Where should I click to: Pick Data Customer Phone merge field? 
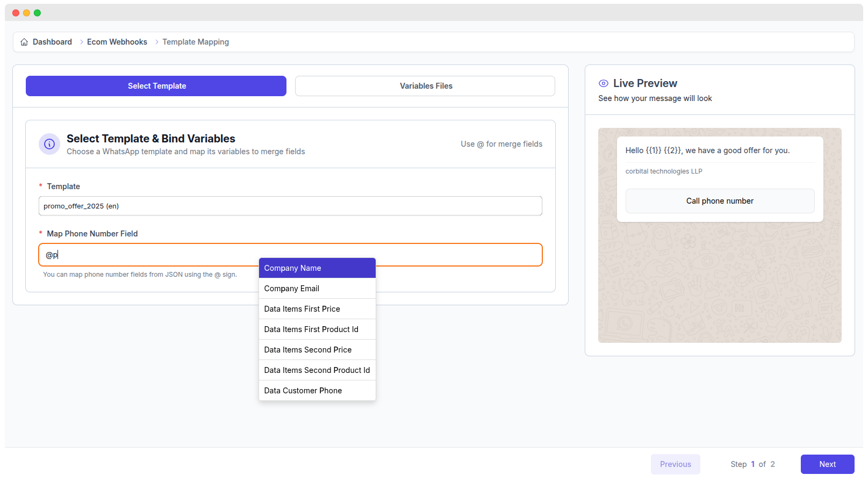(x=317, y=391)
